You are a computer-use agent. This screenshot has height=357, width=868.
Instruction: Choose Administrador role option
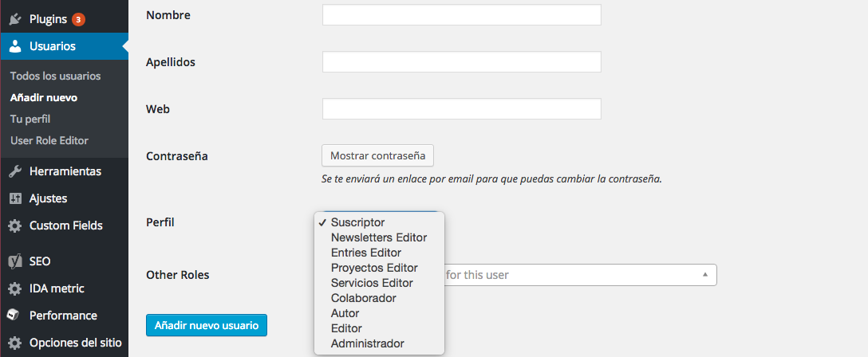point(379,343)
